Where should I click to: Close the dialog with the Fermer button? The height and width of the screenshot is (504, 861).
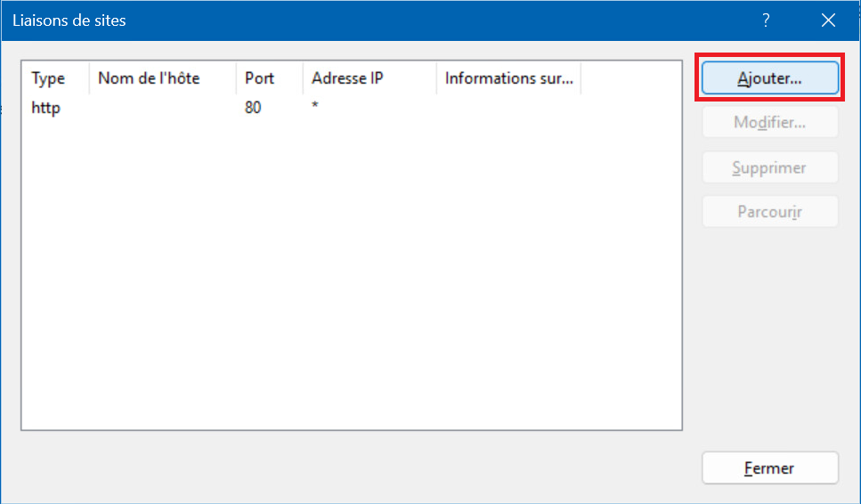(x=769, y=468)
